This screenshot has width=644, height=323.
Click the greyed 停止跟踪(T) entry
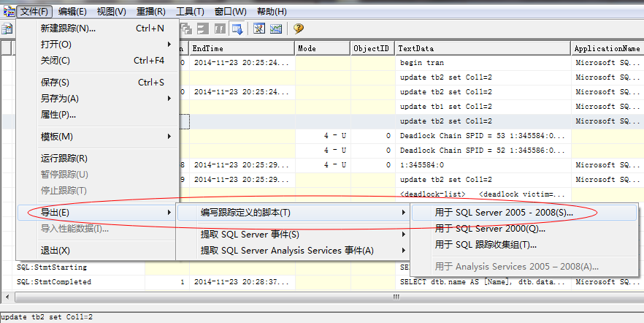pos(98,191)
